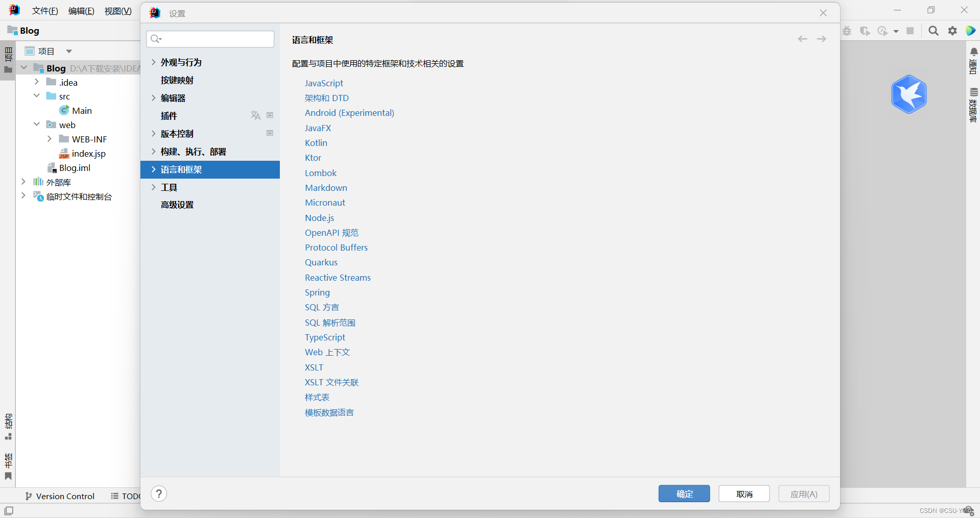Expand 外部库 node in project tree
The width and height of the screenshot is (980, 518).
(x=23, y=181)
